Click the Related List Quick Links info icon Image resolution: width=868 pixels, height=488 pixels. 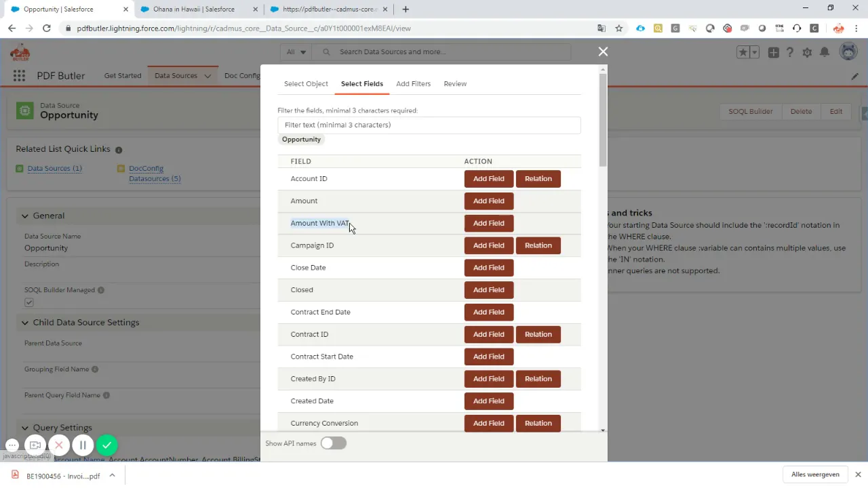coord(119,150)
